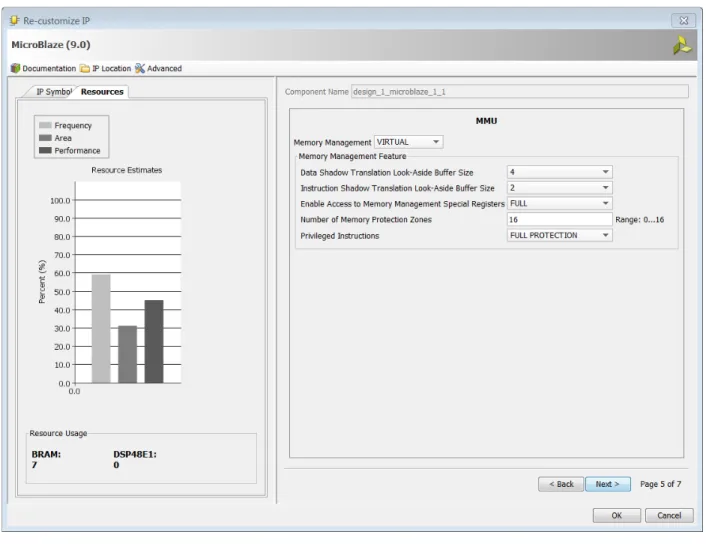Click the Component Name text field
The image size is (706, 544).
tap(520, 91)
